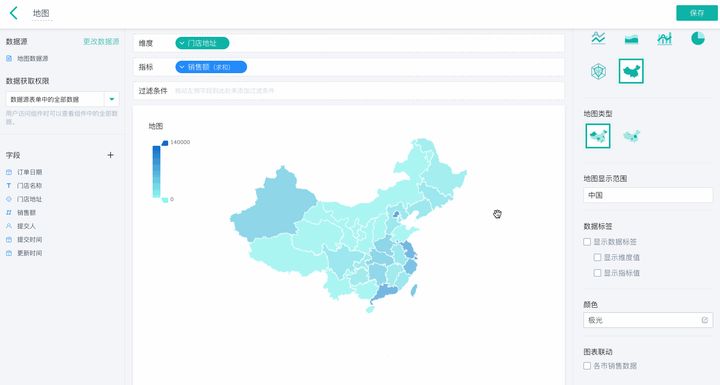Image resolution: width=720 pixels, height=385 pixels.
Task: Choose the China map chart icon
Action: [x=631, y=71]
